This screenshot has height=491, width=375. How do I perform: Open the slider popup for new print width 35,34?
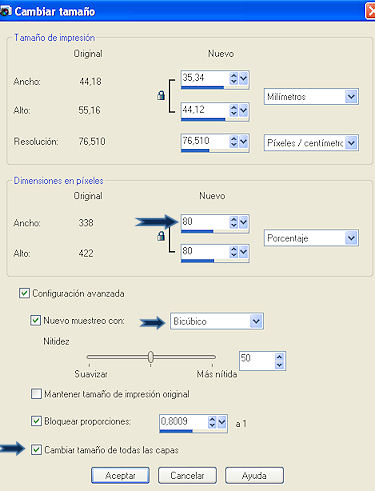click(244, 79)
